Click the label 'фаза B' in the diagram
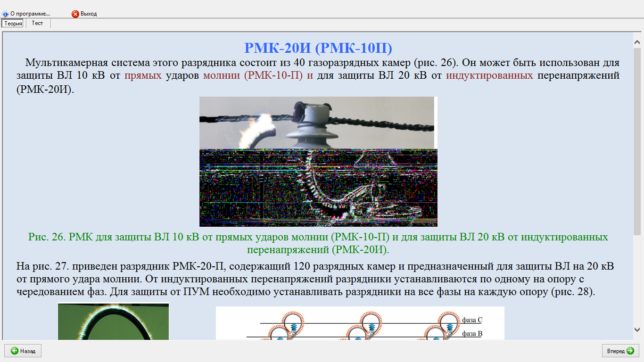The image size is (644, 362). pos(472,334)
